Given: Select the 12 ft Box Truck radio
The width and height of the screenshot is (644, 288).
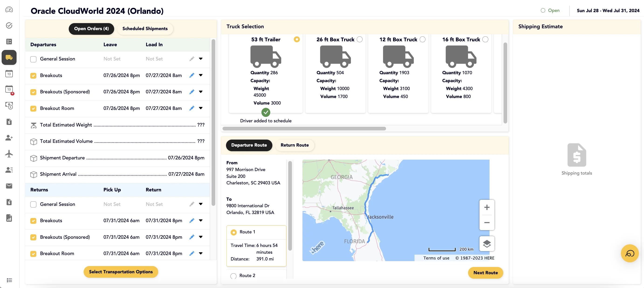Looking at the screenshot, I should [422, 40].
